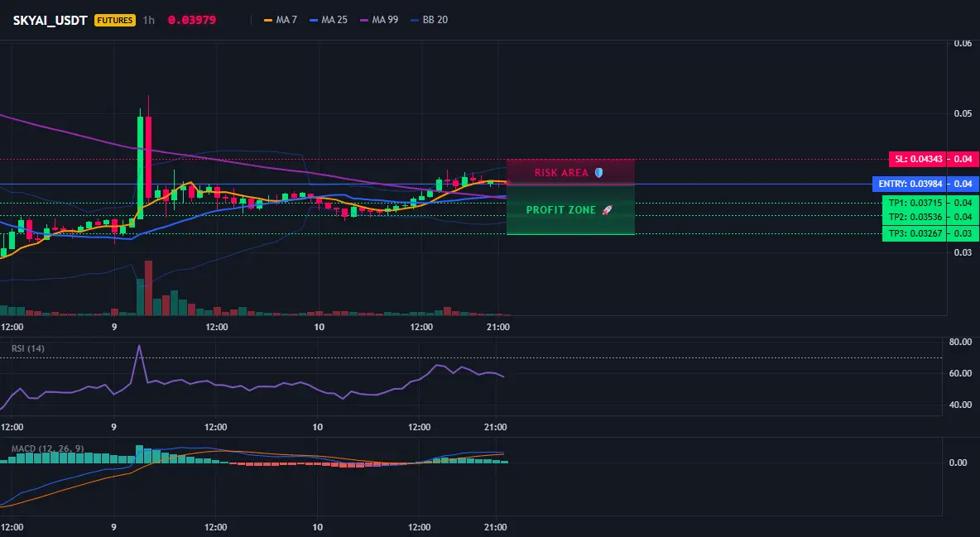Toggle the MA 7 legend item
Screen dimensions: 980x537
pyautogui.click(x=280, y=20)
